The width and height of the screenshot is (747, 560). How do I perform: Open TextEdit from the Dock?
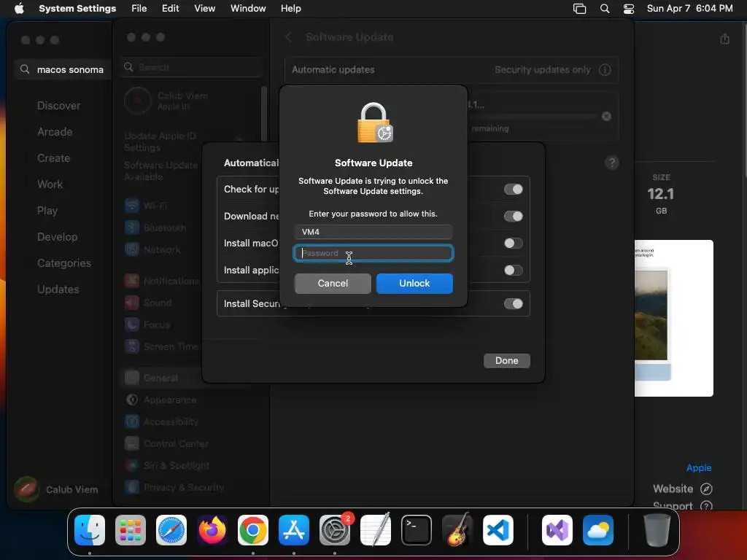tap(376, 530)
